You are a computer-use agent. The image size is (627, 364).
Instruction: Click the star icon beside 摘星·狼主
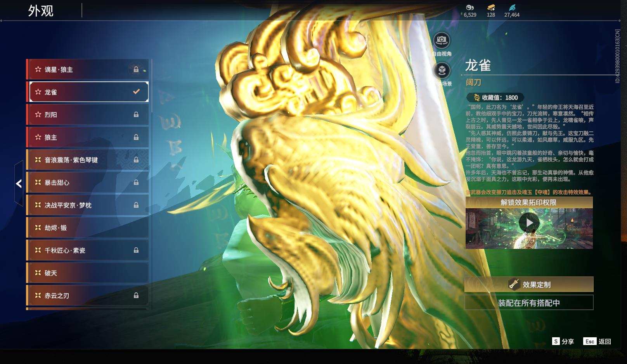point(38,69)
